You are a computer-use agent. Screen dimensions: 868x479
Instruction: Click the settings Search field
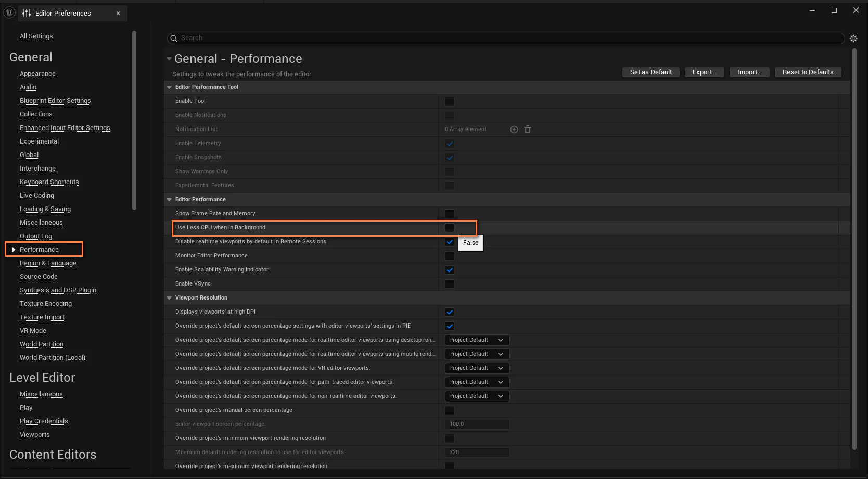506,38
